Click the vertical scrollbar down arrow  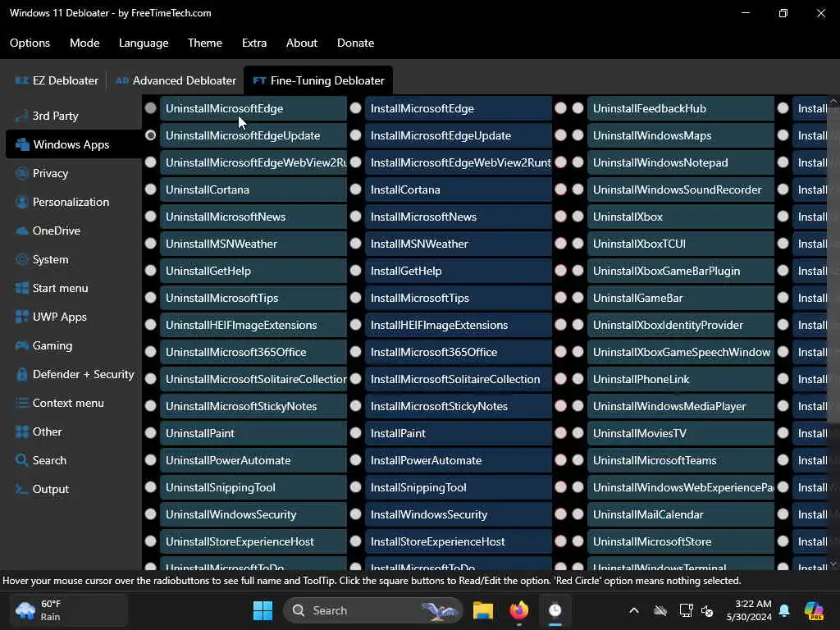pyautogui.click(x=833, y=564)
